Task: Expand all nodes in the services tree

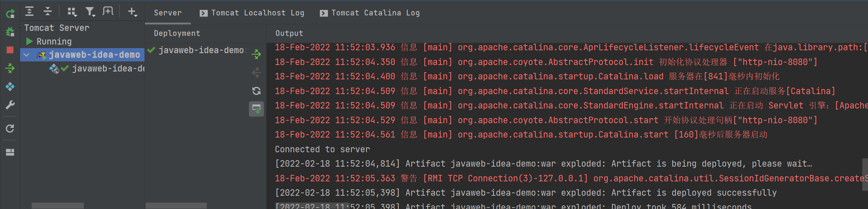Action: [29, 12]
